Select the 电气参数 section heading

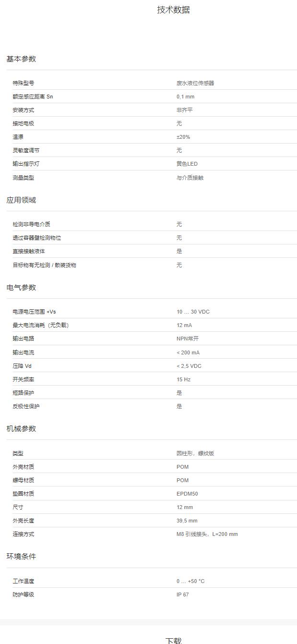(21, 288)
